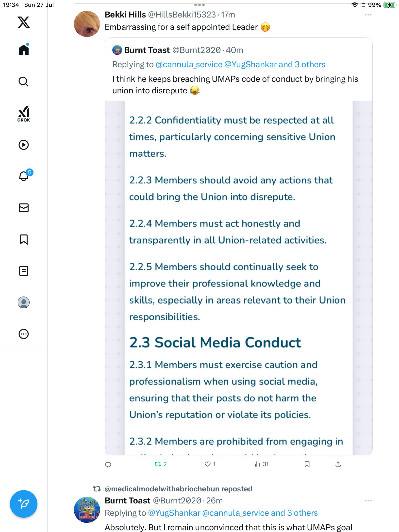The image size is (399, 532).
Task: Open the Video play tab icon
Action: [x=24, y=145]
